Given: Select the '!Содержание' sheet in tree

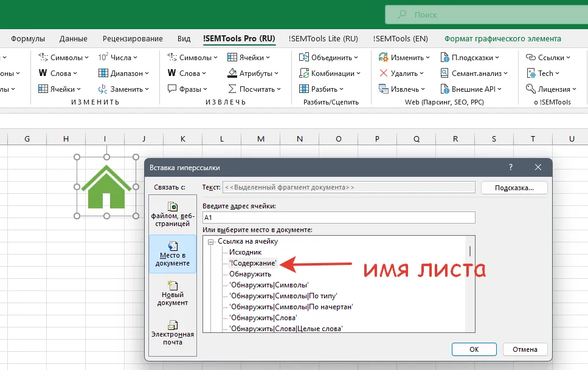Looking at the screenshot, I should pyautogui.click(x=253, y=263).
